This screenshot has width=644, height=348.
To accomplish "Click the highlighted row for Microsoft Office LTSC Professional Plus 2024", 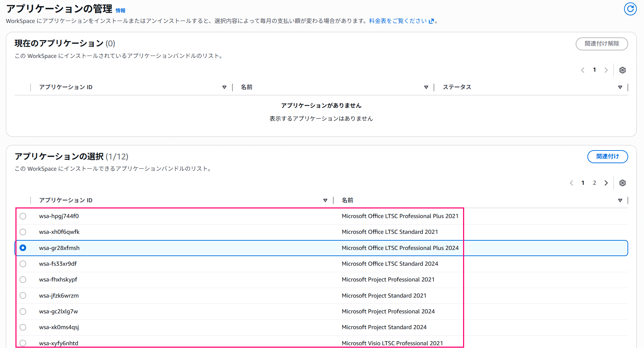I will coord(240,248).
